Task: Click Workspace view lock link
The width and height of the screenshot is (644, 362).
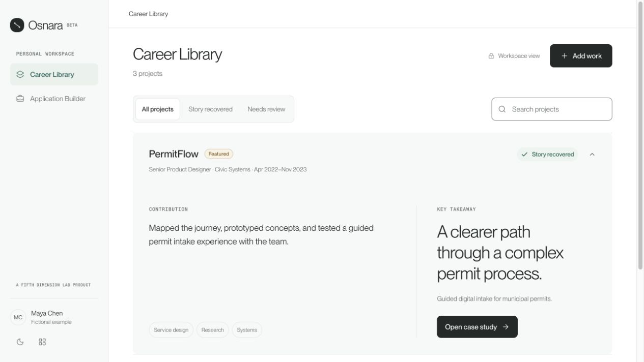Action: pyautogui.click(x=514, y=56)
